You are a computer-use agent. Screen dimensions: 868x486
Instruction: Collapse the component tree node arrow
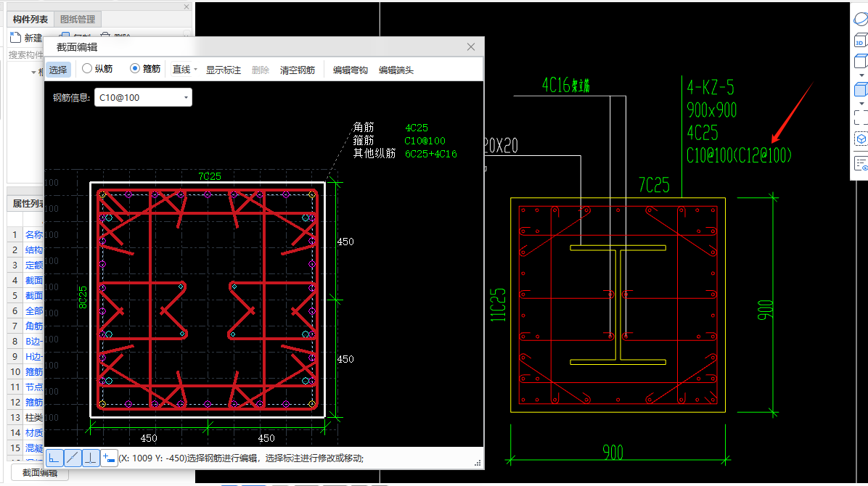34,73
